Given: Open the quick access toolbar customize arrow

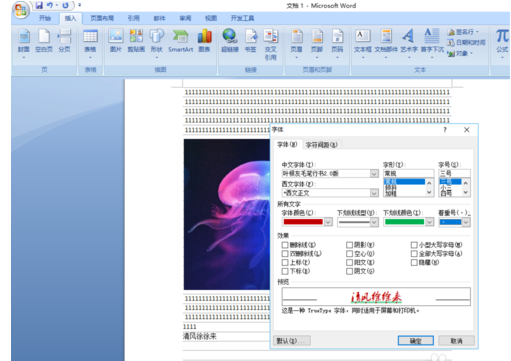Looking at the screenshot, I should (80, 5).
